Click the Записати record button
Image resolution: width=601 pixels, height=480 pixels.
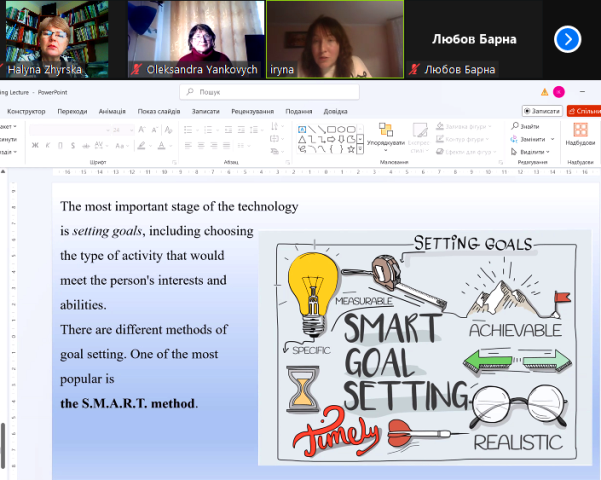click(541, 111)
